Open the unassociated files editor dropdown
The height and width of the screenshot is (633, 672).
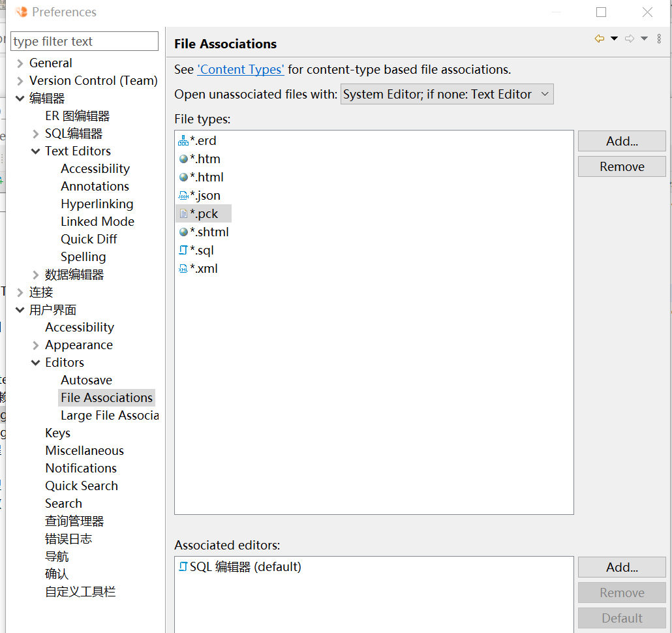[447, 95]
